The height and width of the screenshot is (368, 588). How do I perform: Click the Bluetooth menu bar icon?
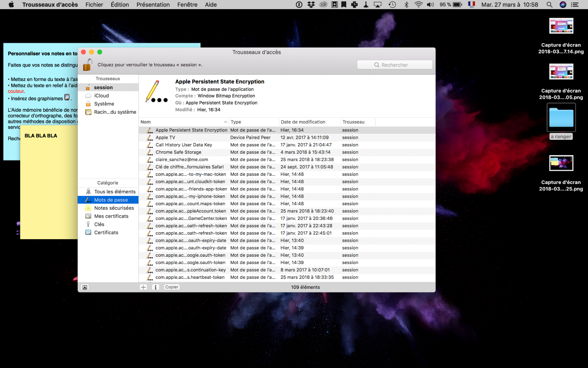(406, 5)
